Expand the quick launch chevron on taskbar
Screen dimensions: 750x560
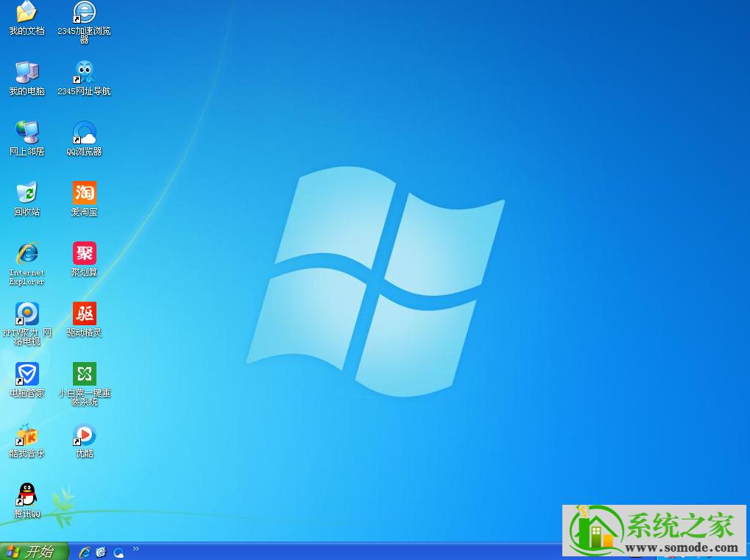point(136,547)
